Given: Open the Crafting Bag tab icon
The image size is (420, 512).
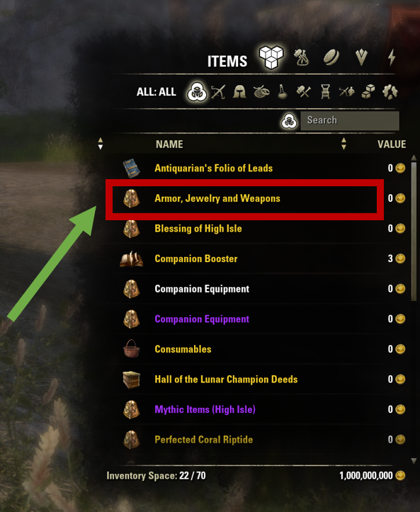Looking at the screenshot, I should tap(301, 57).
